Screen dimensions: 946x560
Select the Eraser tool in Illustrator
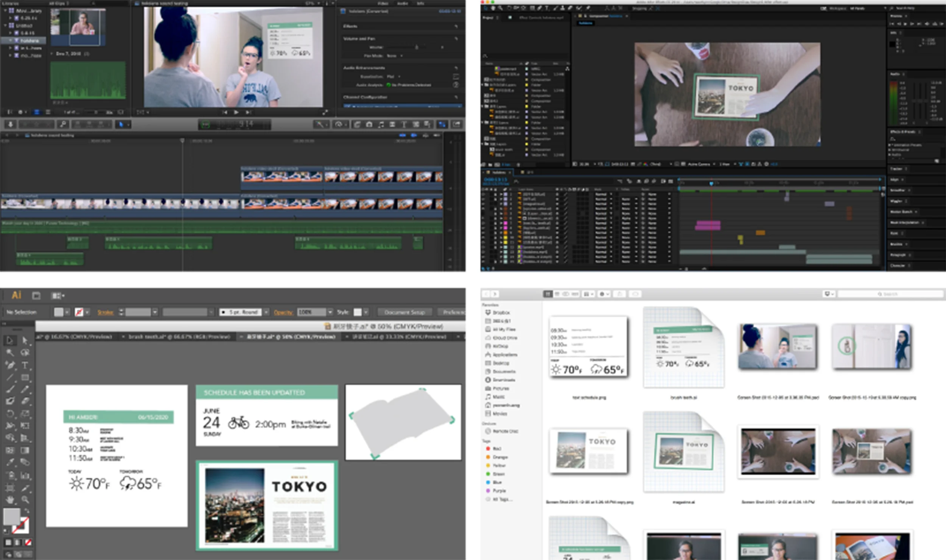[25, 401]
